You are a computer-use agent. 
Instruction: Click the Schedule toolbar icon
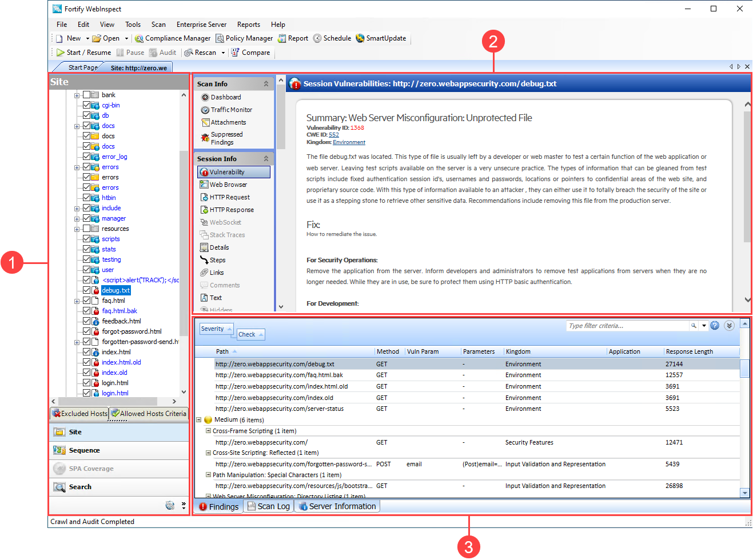click(x=317, y=38)
